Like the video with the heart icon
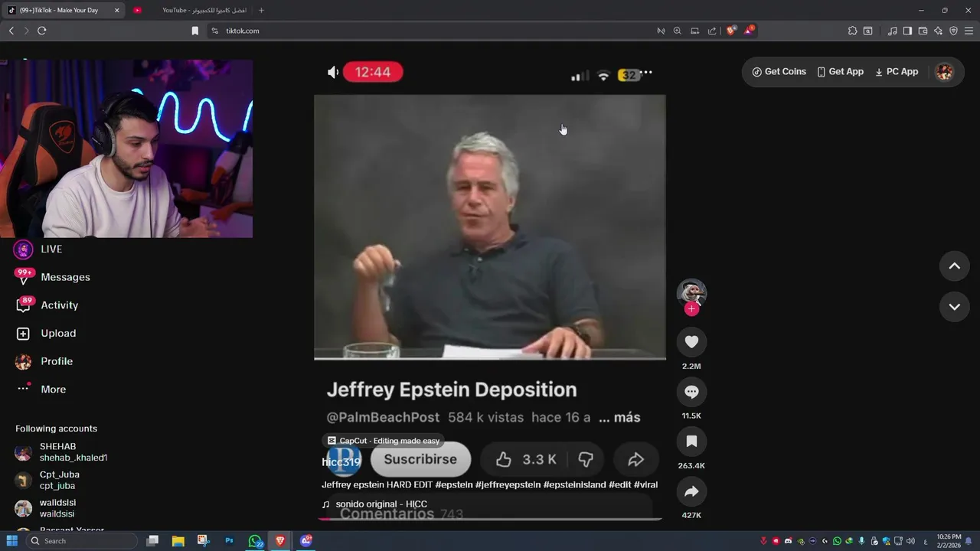Viewport: 980px width, 551px height. click(691, 342)
